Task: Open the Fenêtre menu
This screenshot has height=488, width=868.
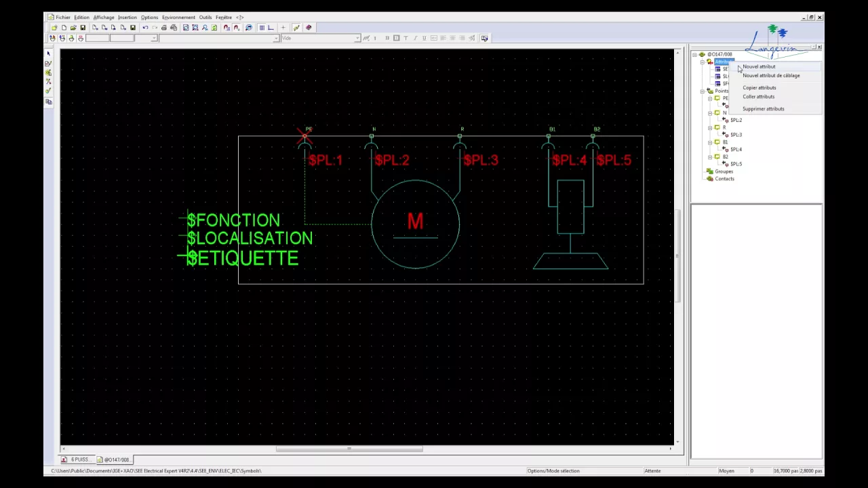Action: (224, 17)
